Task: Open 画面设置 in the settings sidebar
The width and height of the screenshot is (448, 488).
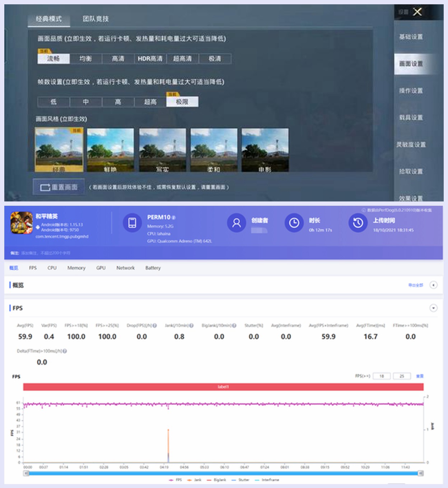Action: [416, 64]
